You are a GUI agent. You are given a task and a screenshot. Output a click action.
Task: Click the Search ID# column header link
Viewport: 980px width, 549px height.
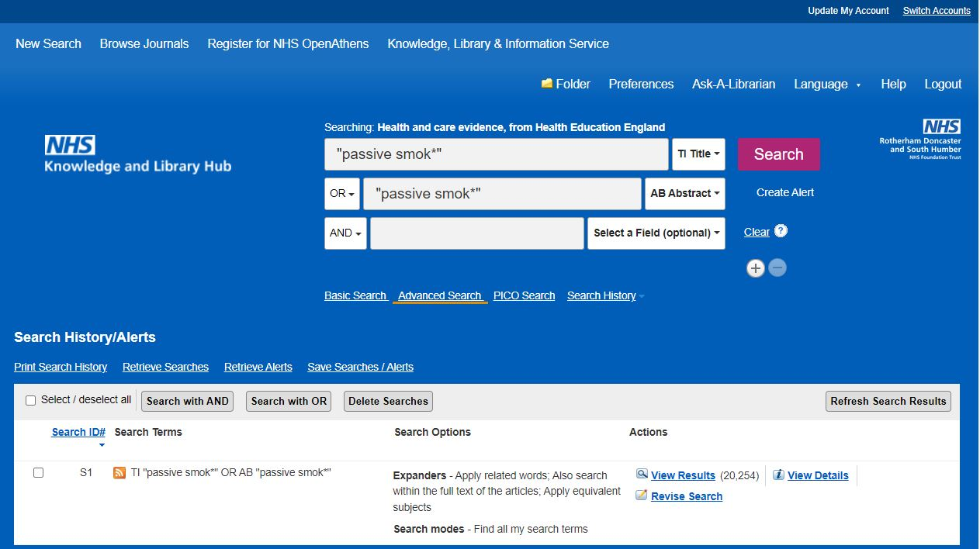click(78, 432)
